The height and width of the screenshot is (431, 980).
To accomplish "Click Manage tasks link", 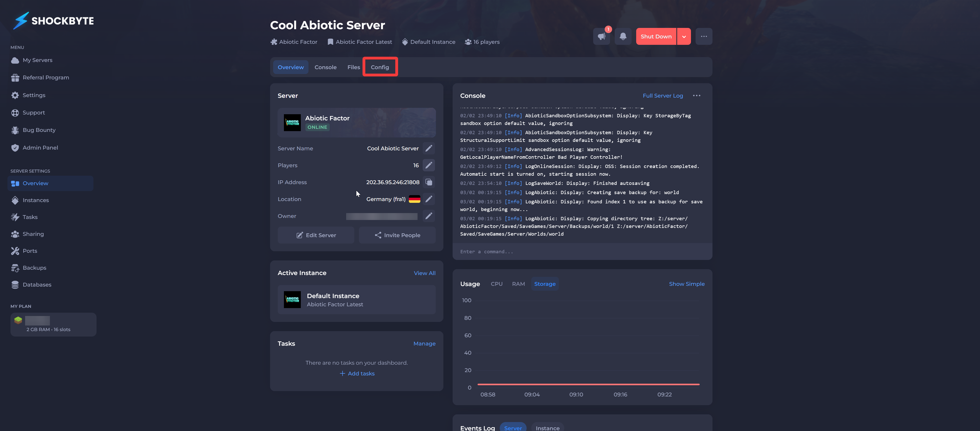I will pos(424,343).
